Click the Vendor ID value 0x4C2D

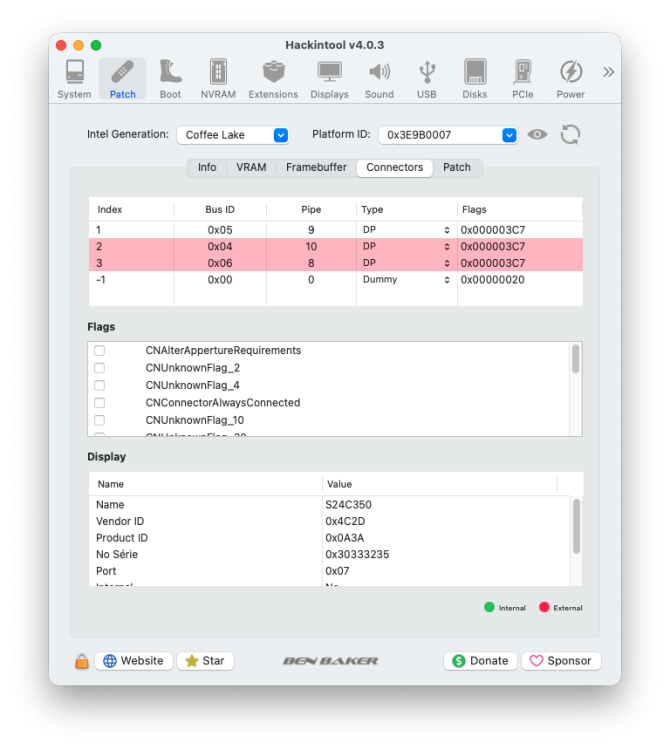point(345,521)
